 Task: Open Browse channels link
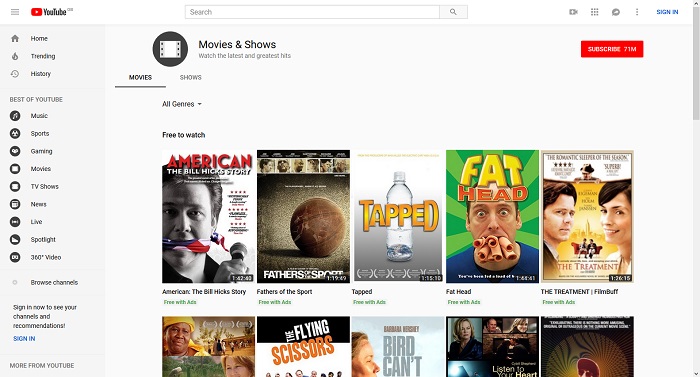(54, 282)
